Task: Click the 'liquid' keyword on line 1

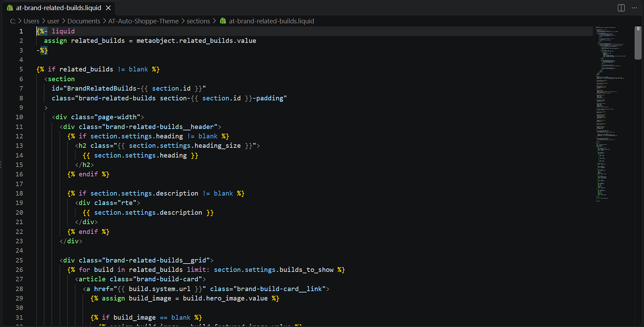Action: tap(63, 31)
